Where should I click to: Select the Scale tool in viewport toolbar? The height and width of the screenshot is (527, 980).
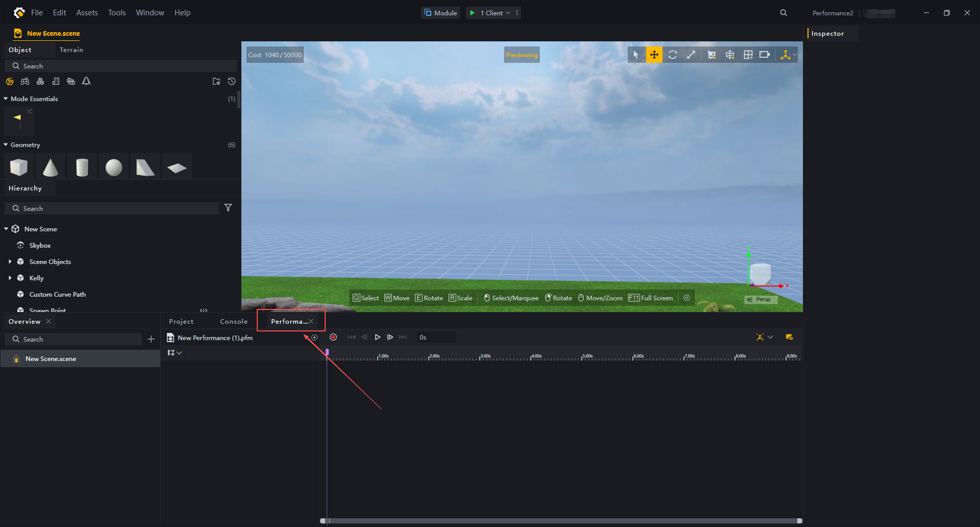click(x=691, y=55)
